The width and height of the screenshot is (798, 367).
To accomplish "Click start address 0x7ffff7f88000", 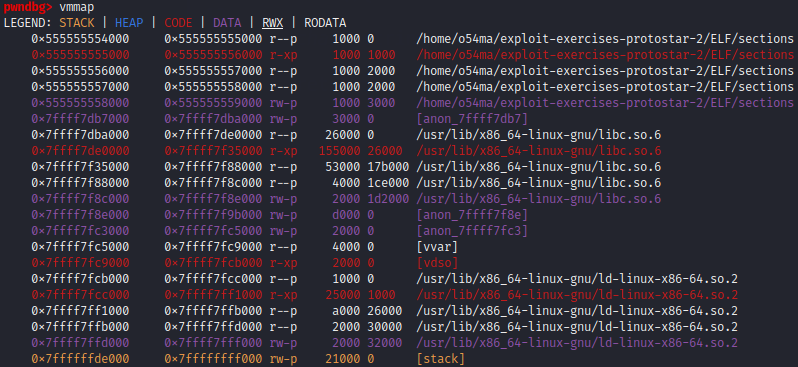I will (x=80, y=183).
